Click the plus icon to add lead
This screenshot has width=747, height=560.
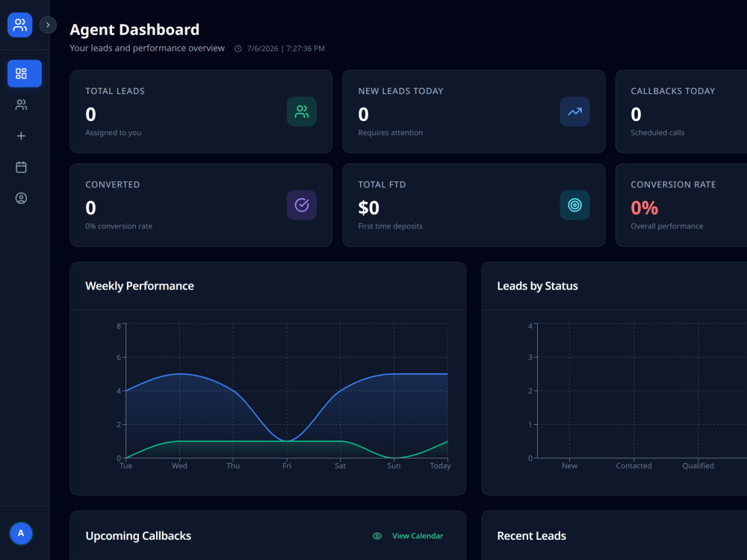[x=21, y=136]
